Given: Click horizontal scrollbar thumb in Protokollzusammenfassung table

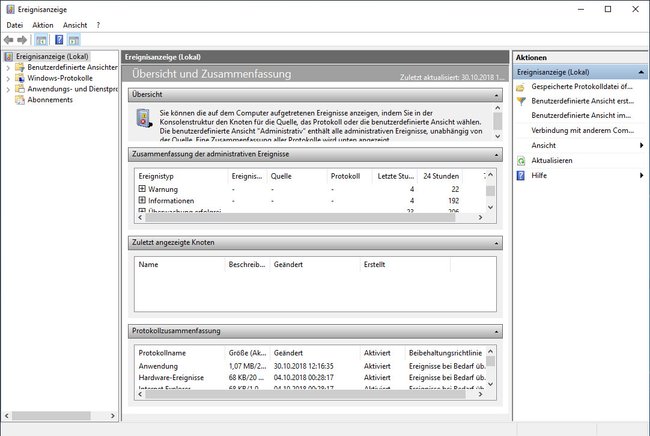Looking at the screenshot, I should [x=305, y=394].
